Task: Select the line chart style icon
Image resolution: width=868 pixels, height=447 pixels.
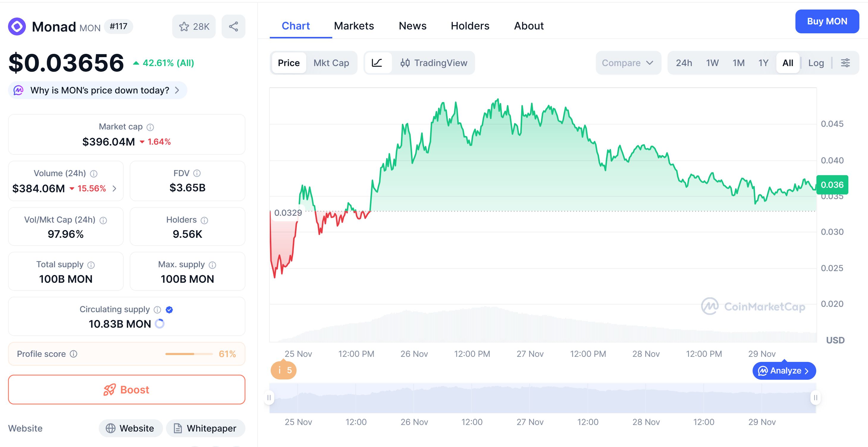Action: pos(378,63)
